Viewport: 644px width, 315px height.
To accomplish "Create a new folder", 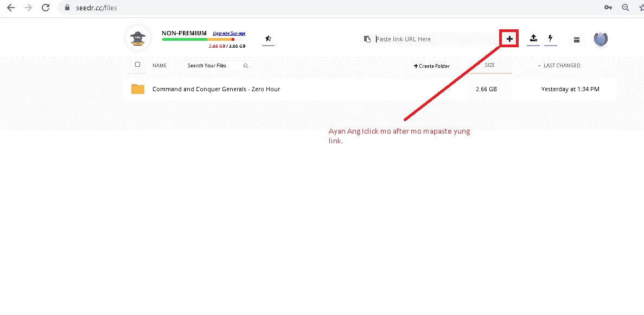I will 432,66.
